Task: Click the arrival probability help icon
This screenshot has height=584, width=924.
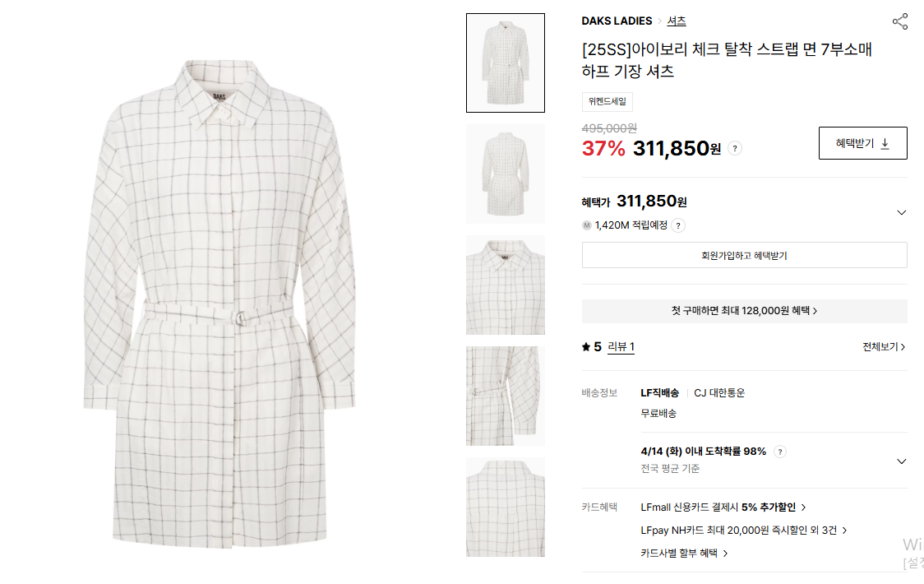Action: tap(779, 452)
